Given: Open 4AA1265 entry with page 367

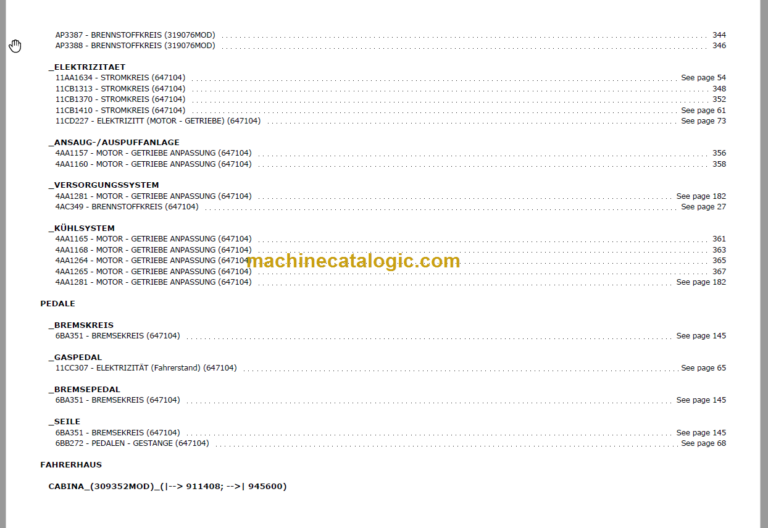Looking at the screenshot, I should tap(390, 271).
